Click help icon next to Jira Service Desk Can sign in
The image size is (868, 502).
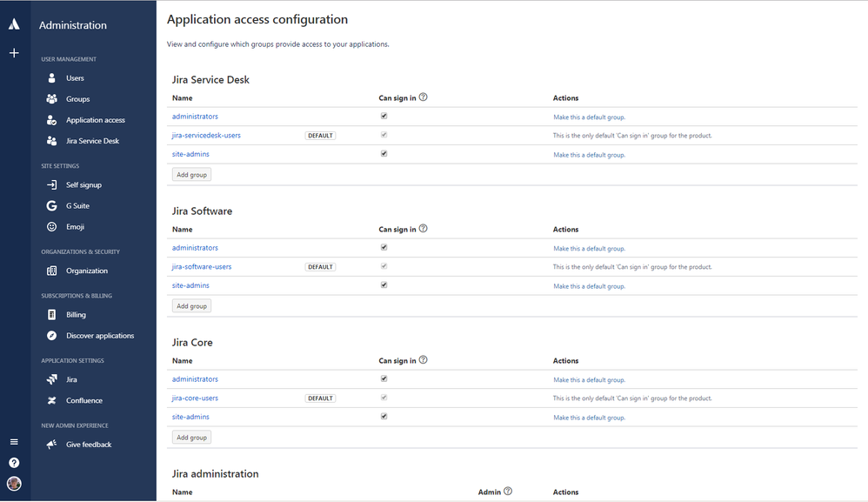[x=423, y=97]
